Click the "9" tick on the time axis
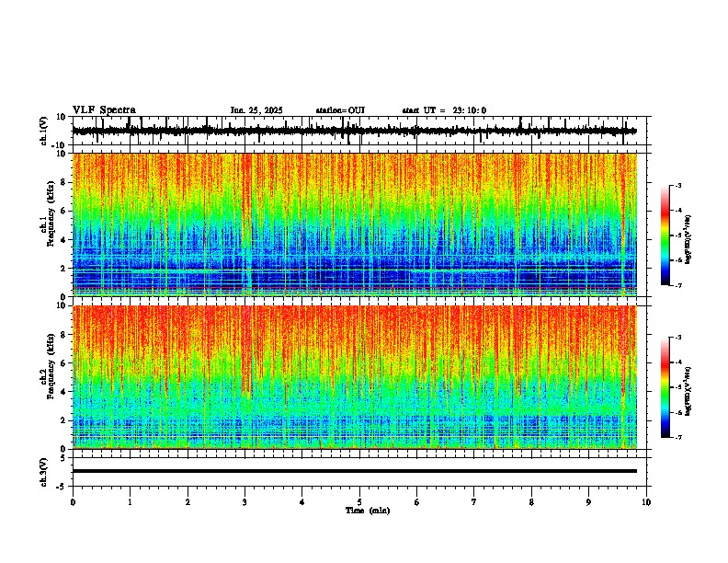Image resolution: width=728 pixels, height=563 pixels. coord(588,502)
